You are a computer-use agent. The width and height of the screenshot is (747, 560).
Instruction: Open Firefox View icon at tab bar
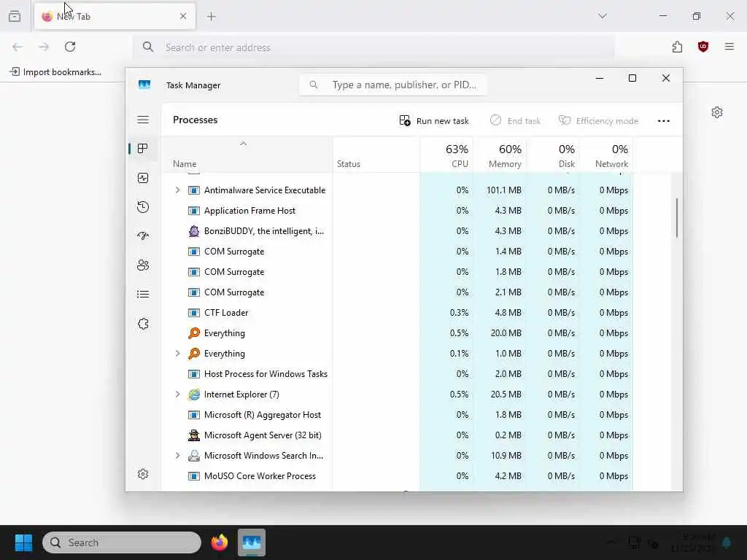coord(15,16)
